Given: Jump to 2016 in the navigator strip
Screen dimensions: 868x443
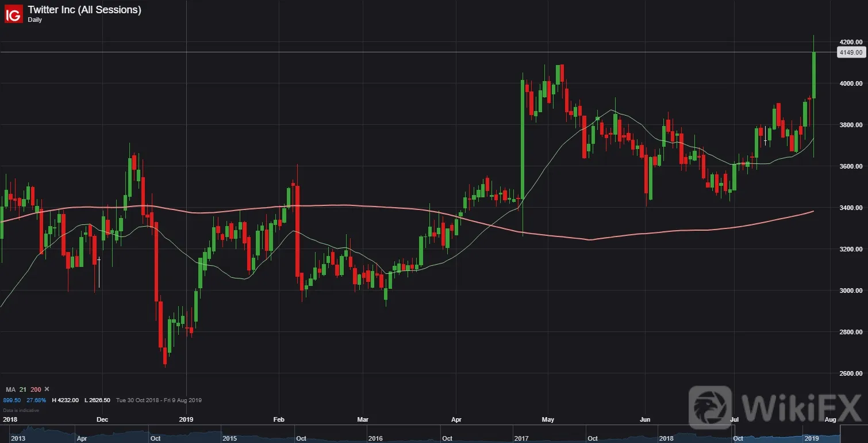Looking at the screenshot, I should 375,438.
